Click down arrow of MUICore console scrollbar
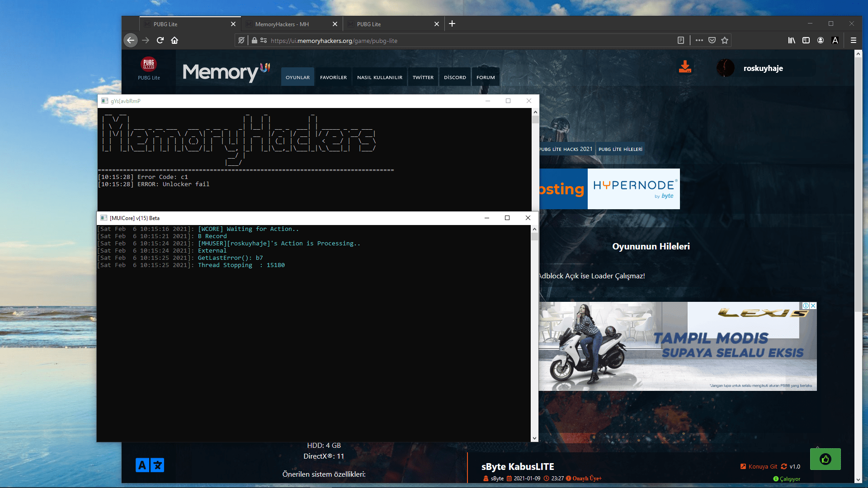Viewport: 868px width, 488px height. coord(535,438)
